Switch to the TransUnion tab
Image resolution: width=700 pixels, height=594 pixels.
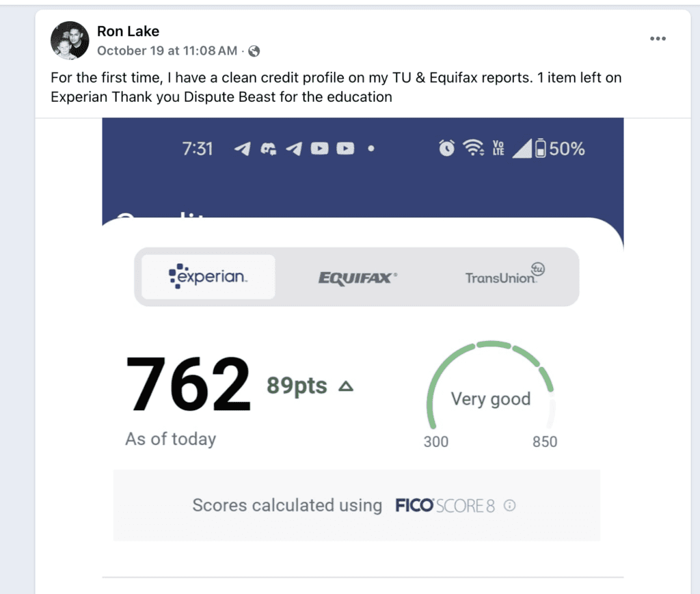[x=504, y=277]
